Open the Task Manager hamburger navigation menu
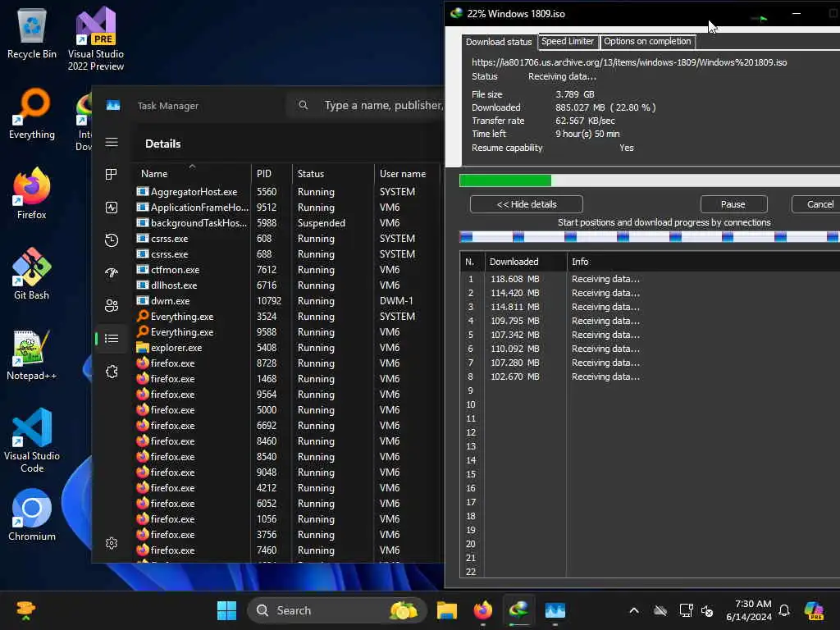The height and width of the screenshot is (630, 840). (112, 142)
